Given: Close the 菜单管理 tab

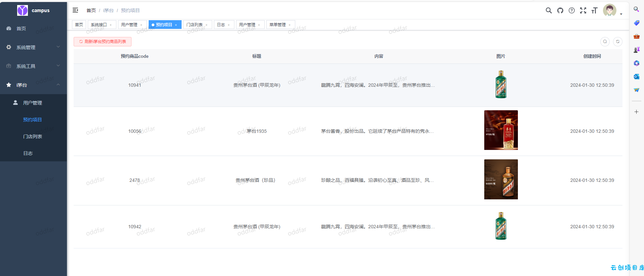Looking at the screenshot, I should click(290, 25).
